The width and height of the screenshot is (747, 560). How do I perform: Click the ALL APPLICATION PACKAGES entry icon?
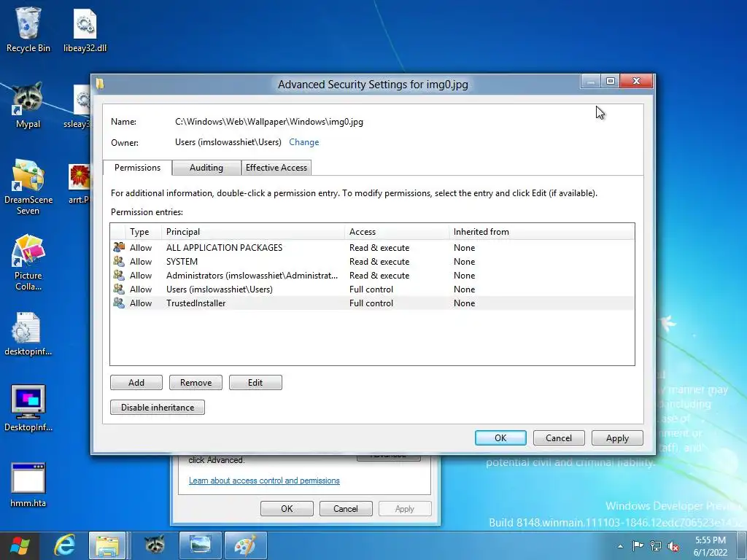(119, 247)
